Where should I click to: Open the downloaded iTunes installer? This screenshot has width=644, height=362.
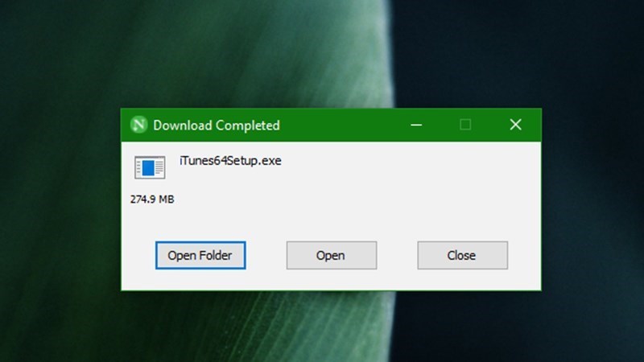332,255
